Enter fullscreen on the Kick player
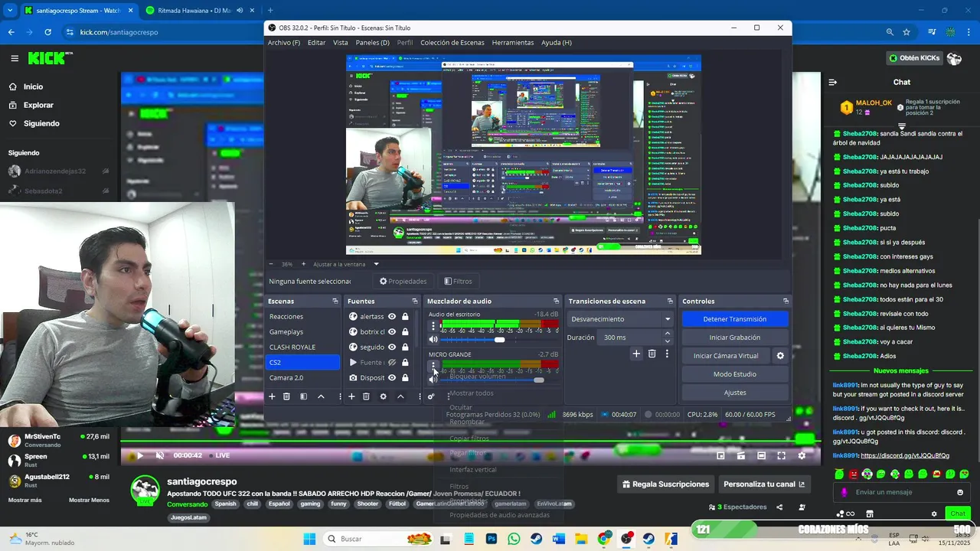The image size is (980, 551). (x=781, y=455)
